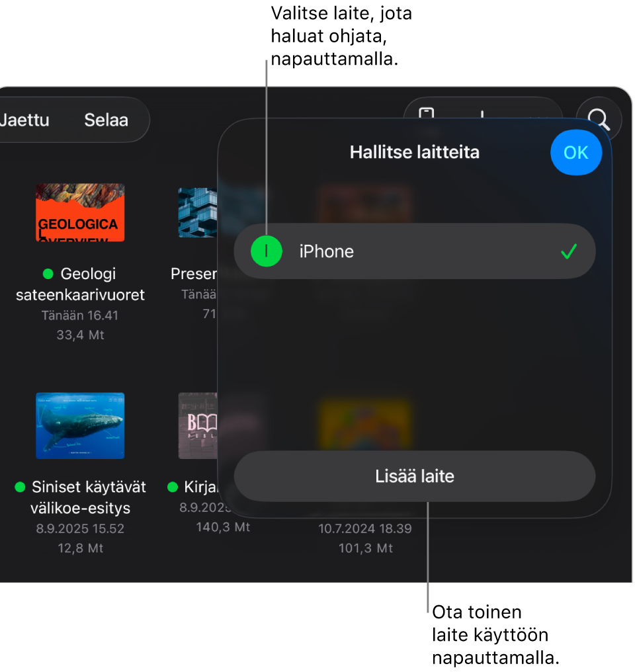Open the blue building presentation thumbnail
The height and width of the screenshot is (672, 635).
[198, 212]
